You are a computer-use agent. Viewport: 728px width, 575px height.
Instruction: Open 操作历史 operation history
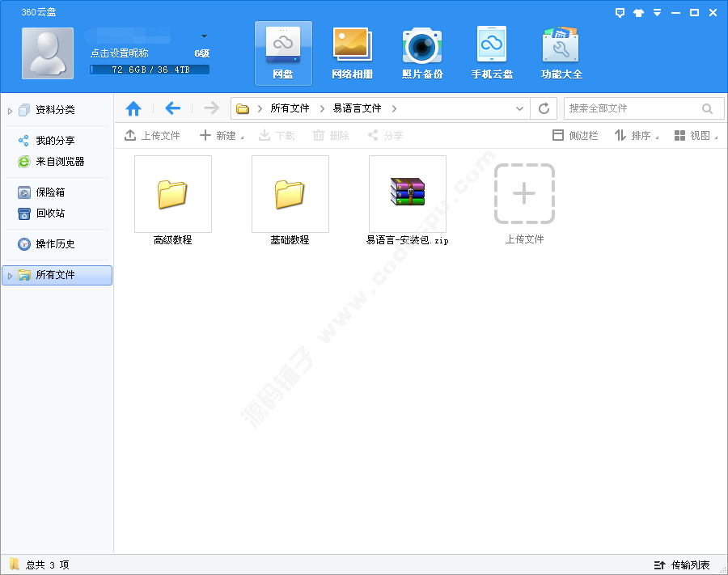pyautogui.click(x=55, y=244)
